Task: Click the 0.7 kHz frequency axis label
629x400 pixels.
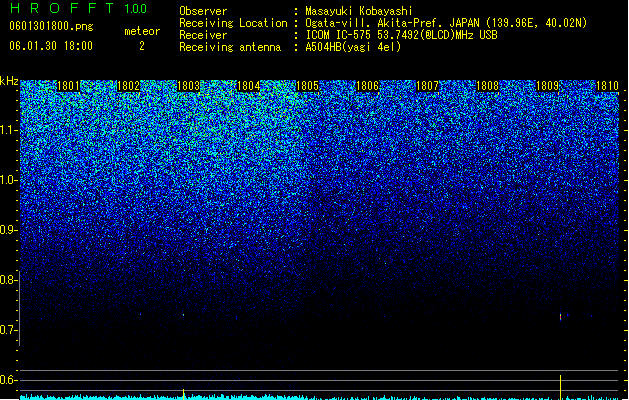Action: pos(9,330)
